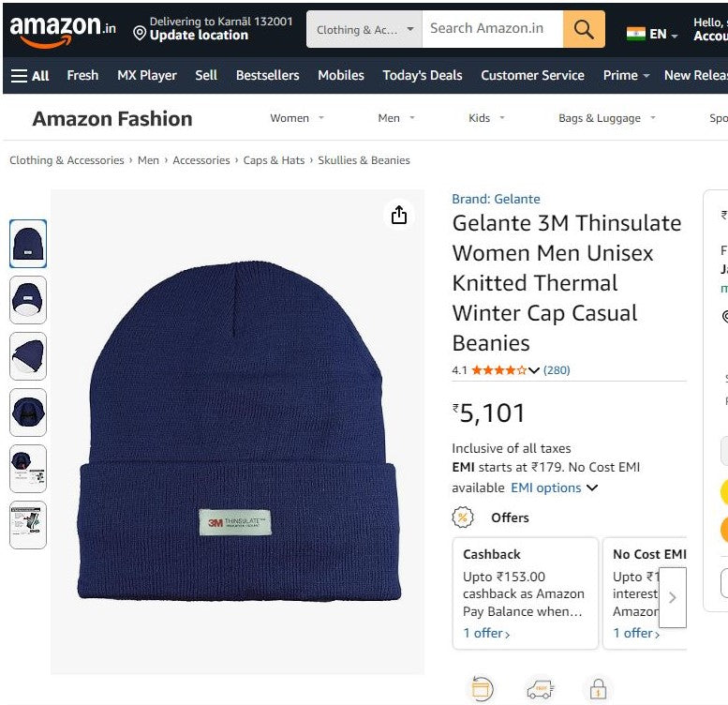Open the All hamburger menu

(x=30, y=76)
